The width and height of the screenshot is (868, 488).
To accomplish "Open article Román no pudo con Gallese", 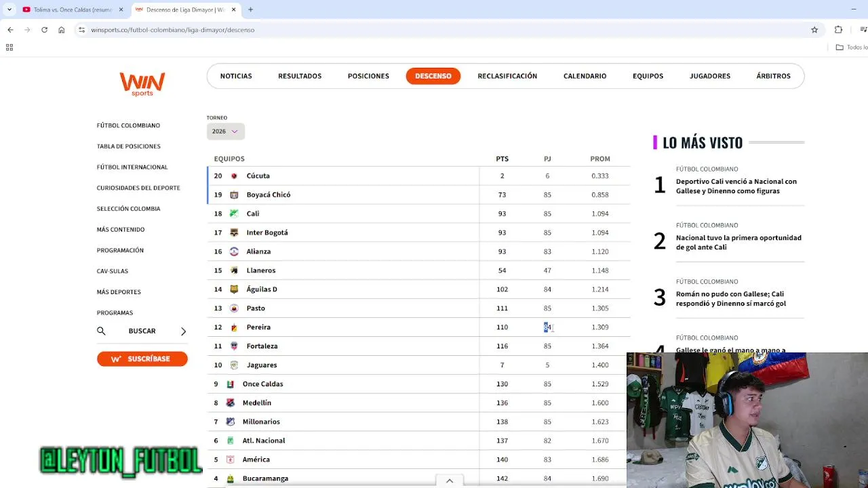I will coord(731,299).
